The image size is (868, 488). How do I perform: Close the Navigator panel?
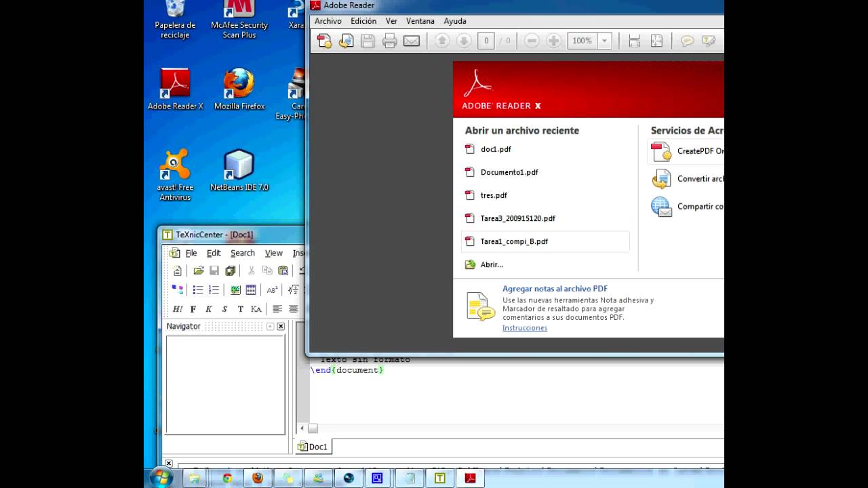pyautogui.click(x=281, y=327)
